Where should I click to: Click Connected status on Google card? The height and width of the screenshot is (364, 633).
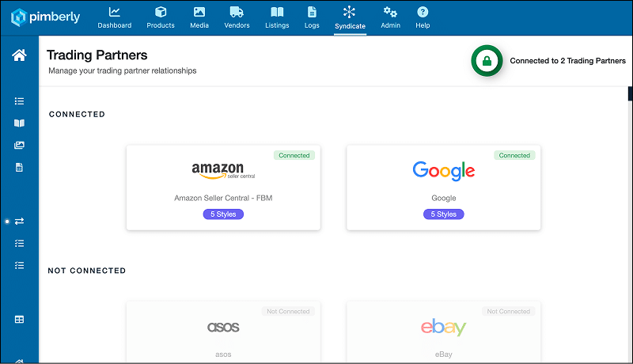click(x=515, y=155)
